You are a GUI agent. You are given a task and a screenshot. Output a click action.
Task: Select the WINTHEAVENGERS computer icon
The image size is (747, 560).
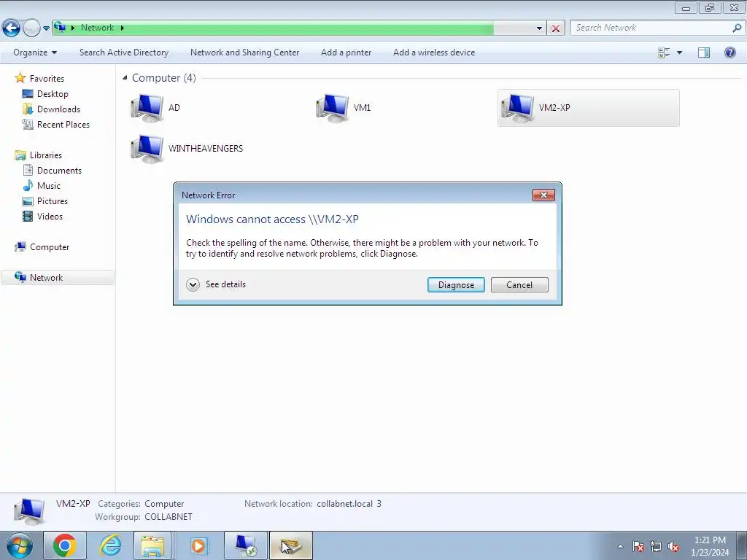click(147, 149)
